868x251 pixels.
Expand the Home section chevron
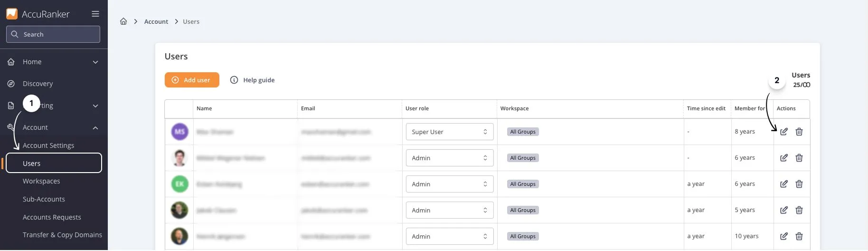pos(95,62)
